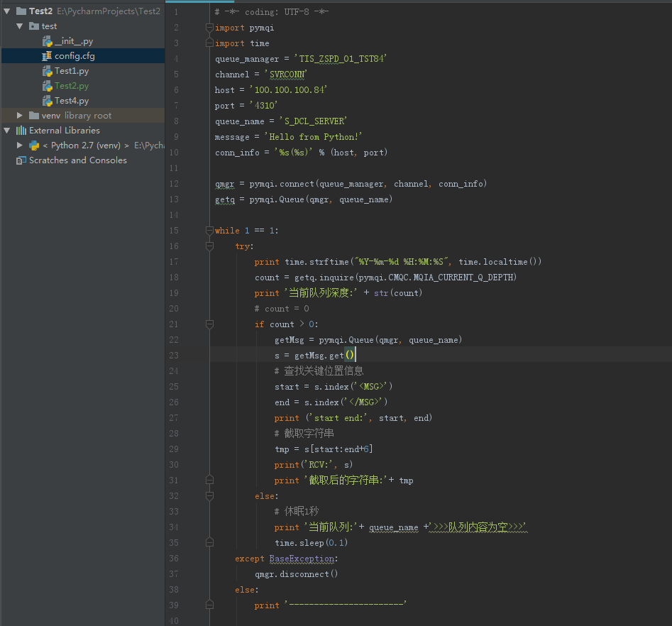672x626 pixels.
Task: Click the underlined BaseException on line 36
Action: point(301,558)
